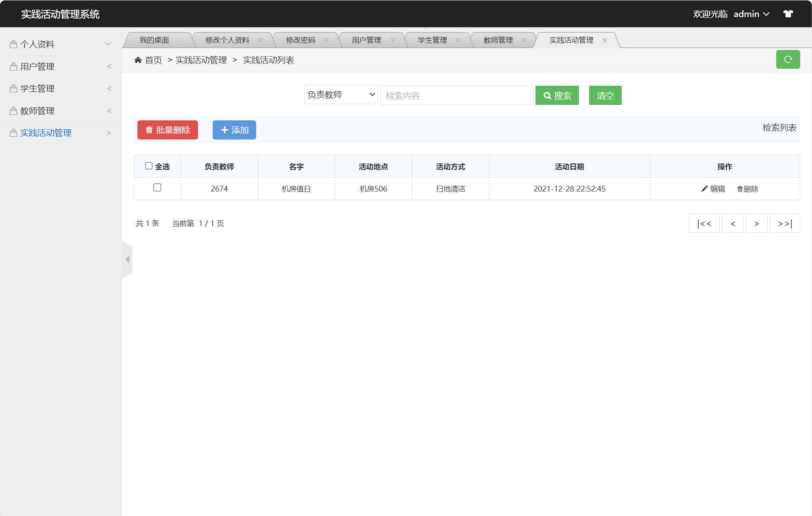The width and height of the screenshot is (812, 516).
Task: Click the 添加 button to add activity
Action: 234,130
